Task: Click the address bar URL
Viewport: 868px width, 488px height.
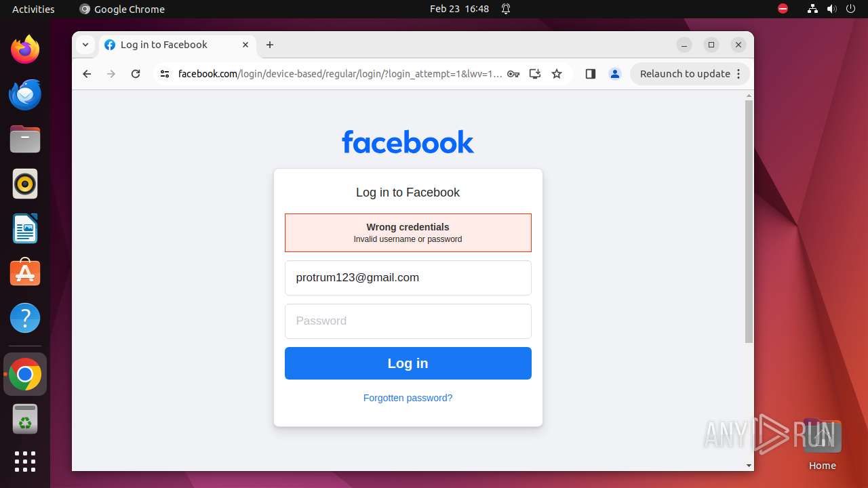Action: tap(340, 74)
